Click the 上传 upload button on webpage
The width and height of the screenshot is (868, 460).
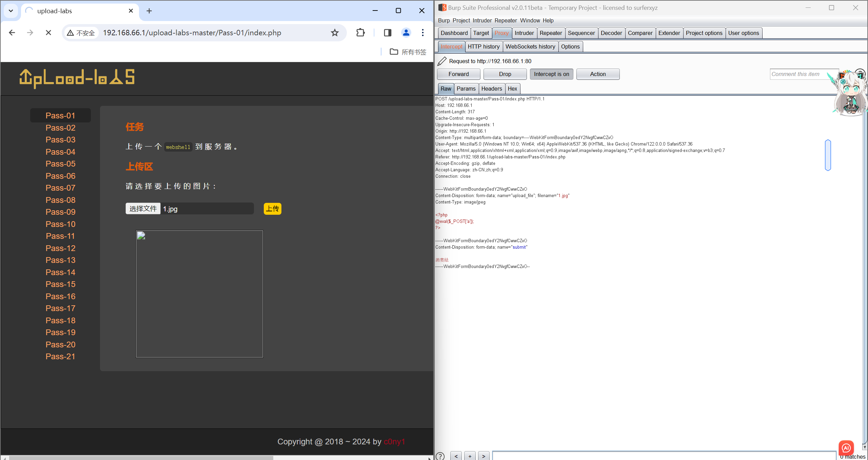(272, 209)
